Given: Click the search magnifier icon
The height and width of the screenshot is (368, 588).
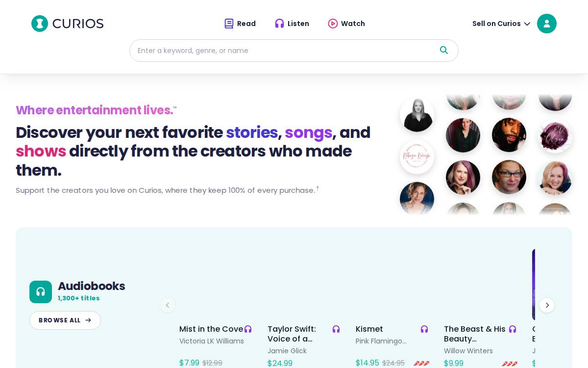Looking at the screenshot, I should tap(444, 50).
